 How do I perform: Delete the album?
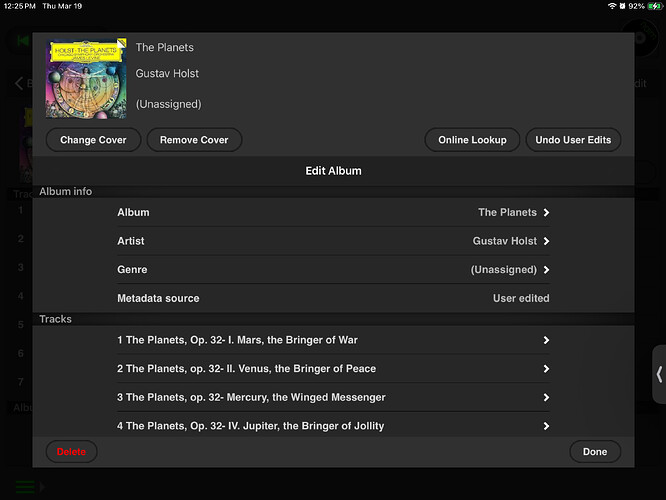[71, 452]
